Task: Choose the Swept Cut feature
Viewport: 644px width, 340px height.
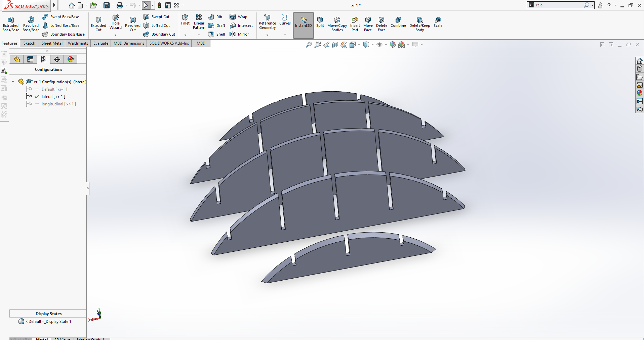Action: [157, 17]
